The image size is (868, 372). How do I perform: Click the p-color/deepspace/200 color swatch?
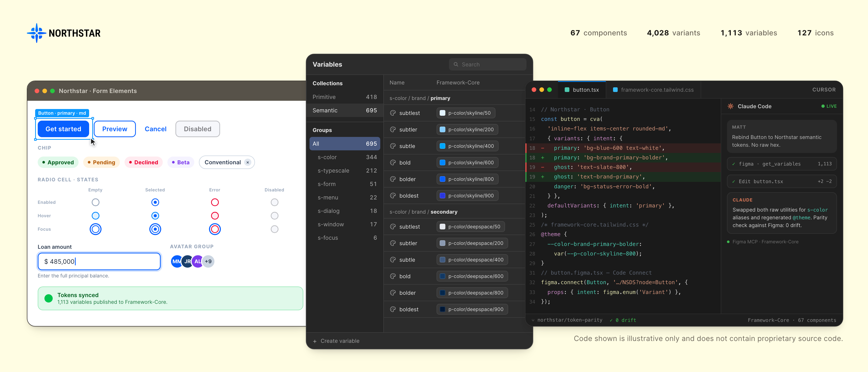coord(443,243)
